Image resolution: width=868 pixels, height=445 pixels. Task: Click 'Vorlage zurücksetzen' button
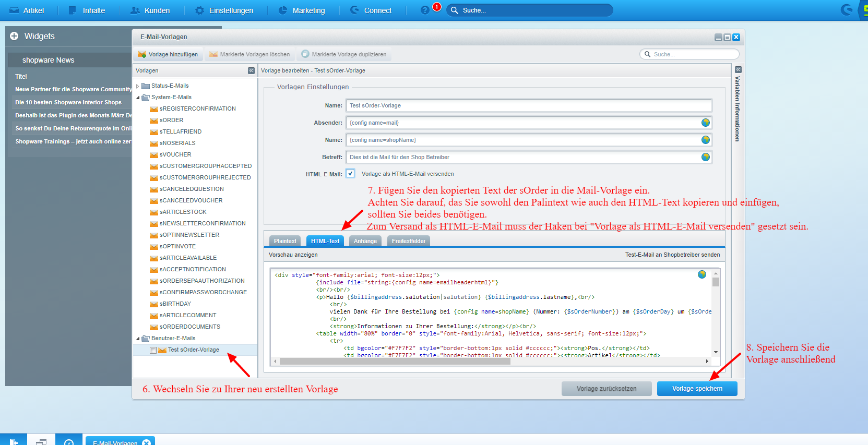(x=607, y=389)
